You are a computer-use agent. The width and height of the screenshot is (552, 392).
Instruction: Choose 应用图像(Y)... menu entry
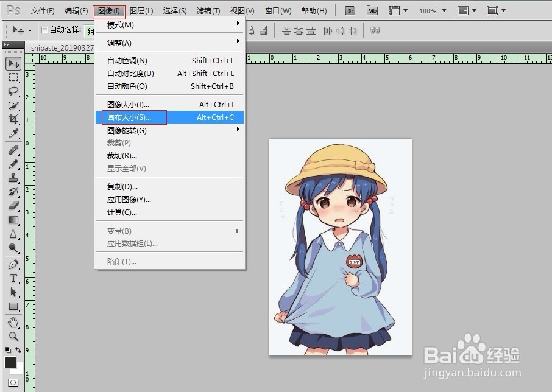169,199
